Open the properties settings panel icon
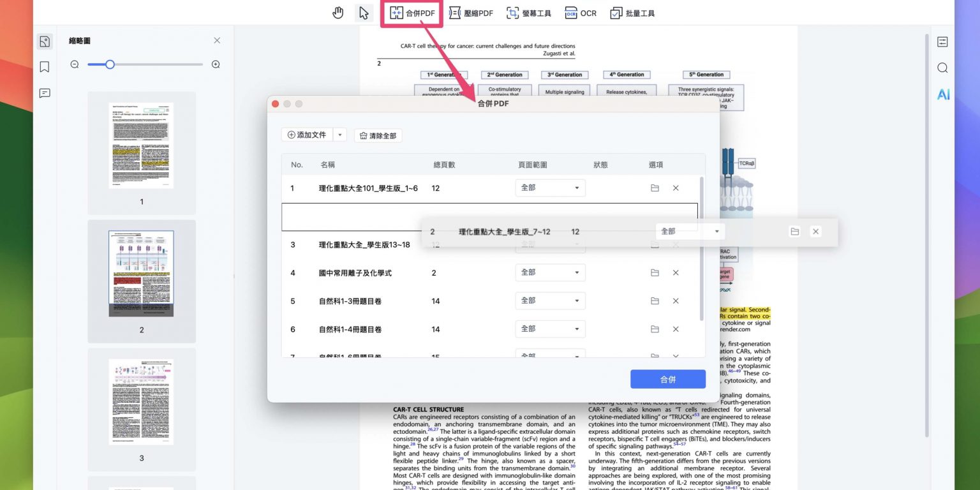Screen dimensions: 980x490 click(x=942, y=42)
